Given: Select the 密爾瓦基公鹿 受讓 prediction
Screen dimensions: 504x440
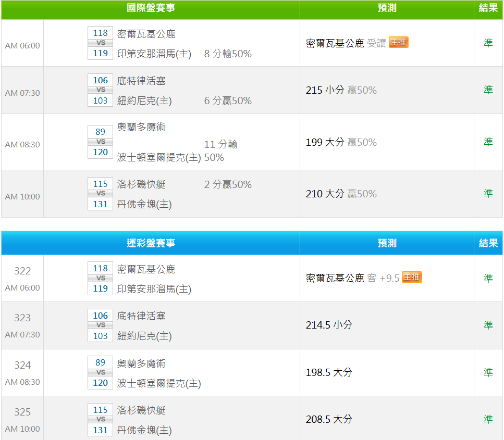Looking at the screenshot, I should tap(346, 43).
